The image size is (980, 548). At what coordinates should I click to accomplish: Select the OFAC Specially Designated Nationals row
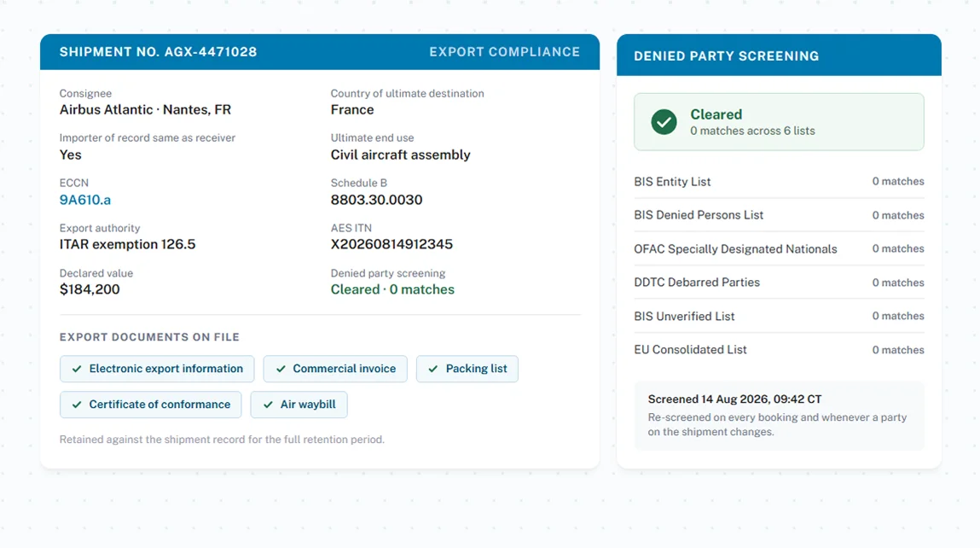pos(779,249)
